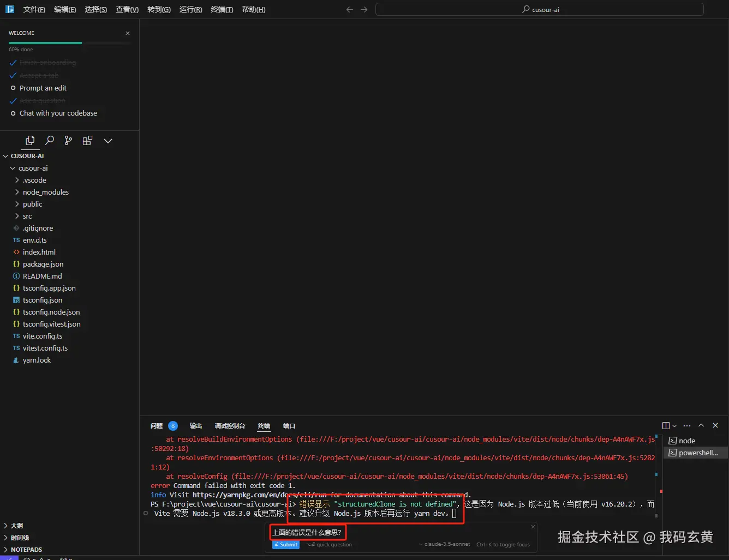Close the bottom terminal panel
Screen dimensions: 729x560
(x=715, y=426)
